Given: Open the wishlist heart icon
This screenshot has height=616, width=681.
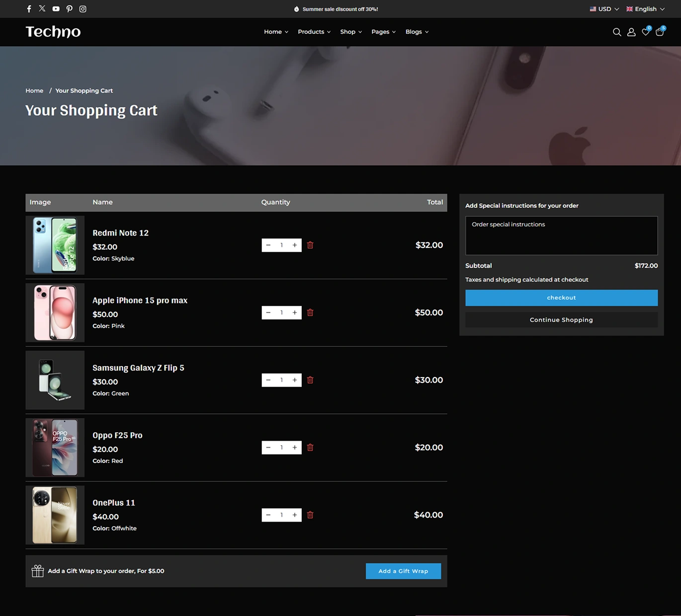Looking at the screenshot, I should point(646,31).
